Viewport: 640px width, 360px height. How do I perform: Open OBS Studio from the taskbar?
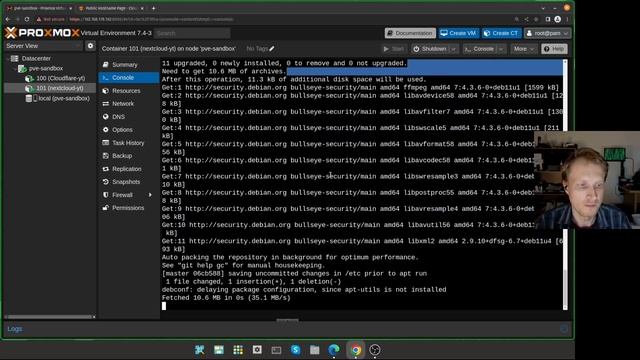(375, 350)
